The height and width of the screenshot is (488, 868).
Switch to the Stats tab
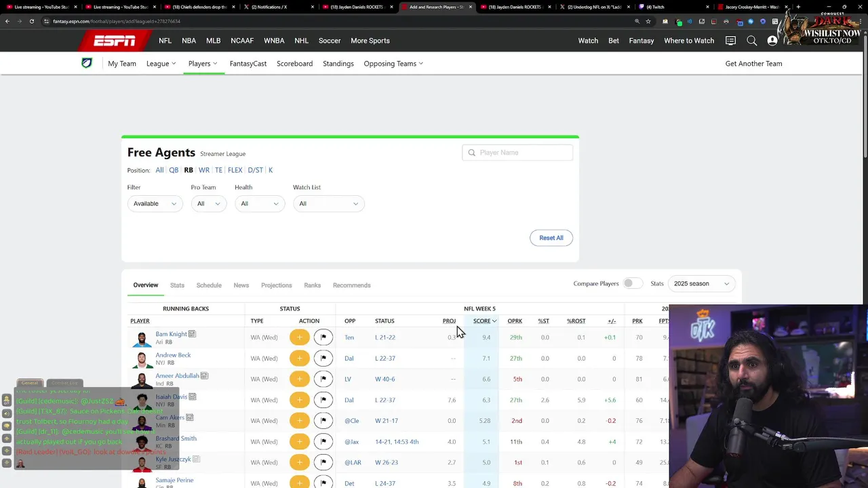pos(177,285)
